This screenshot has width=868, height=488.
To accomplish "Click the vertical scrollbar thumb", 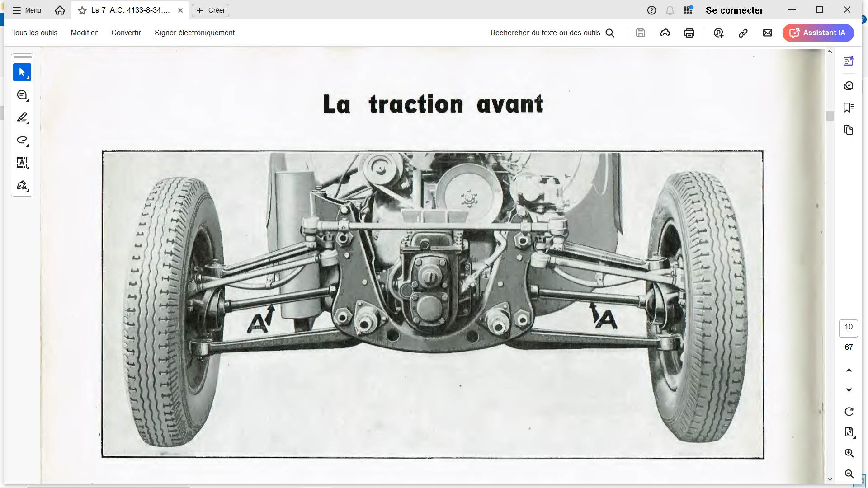I will [829, 116].
